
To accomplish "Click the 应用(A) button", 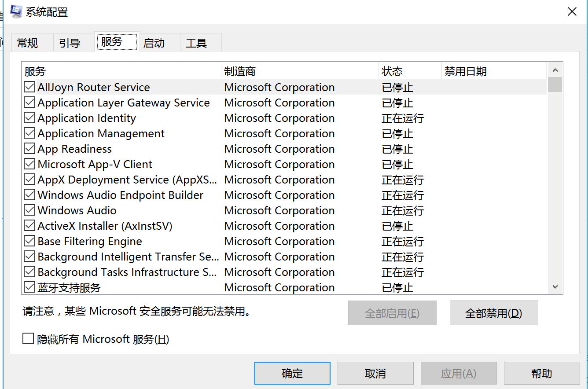I will (x=459, y=374).
